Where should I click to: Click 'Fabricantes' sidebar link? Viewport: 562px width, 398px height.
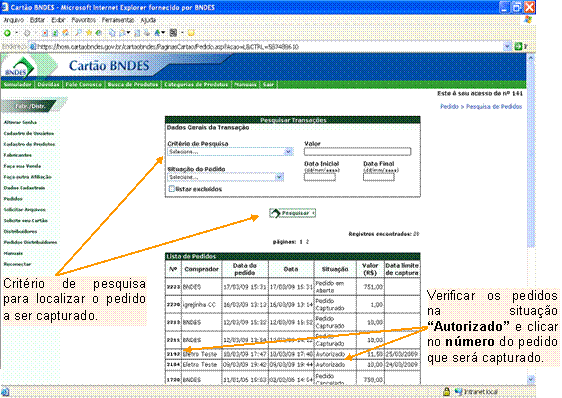(18, 155)
